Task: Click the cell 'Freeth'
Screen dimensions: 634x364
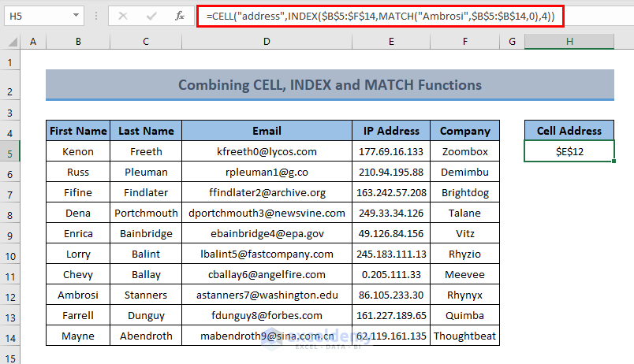Action: pyautogui.click(x=146, y=151)
